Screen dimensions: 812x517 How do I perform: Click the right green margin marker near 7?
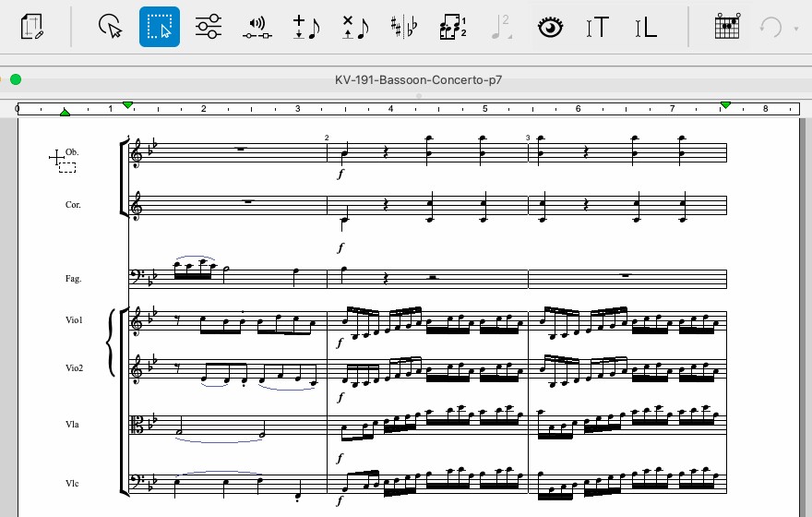pyautogui.click(x=725, y=105)
